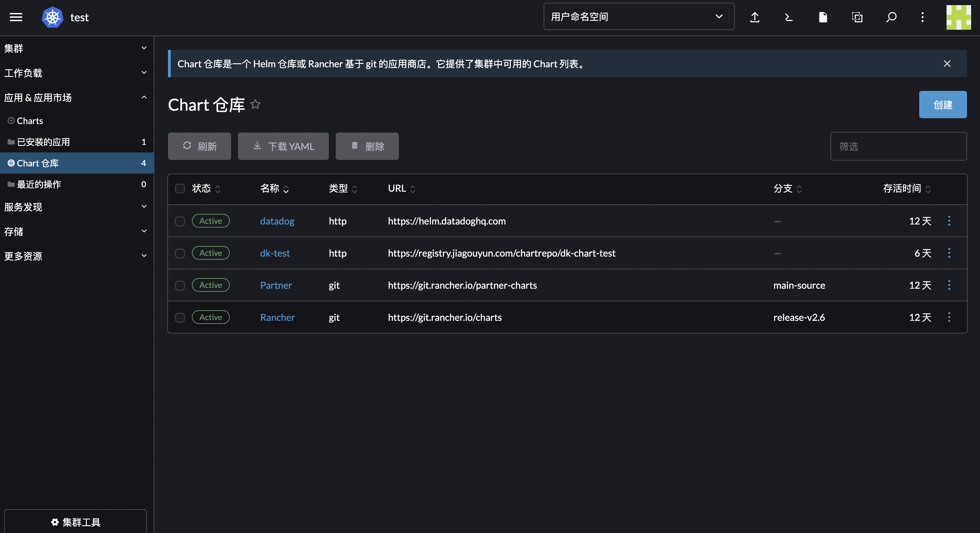Expand the 工作负载 sidebar section
This screenshot has height=533, width=980.
click(x=76, y=73)
